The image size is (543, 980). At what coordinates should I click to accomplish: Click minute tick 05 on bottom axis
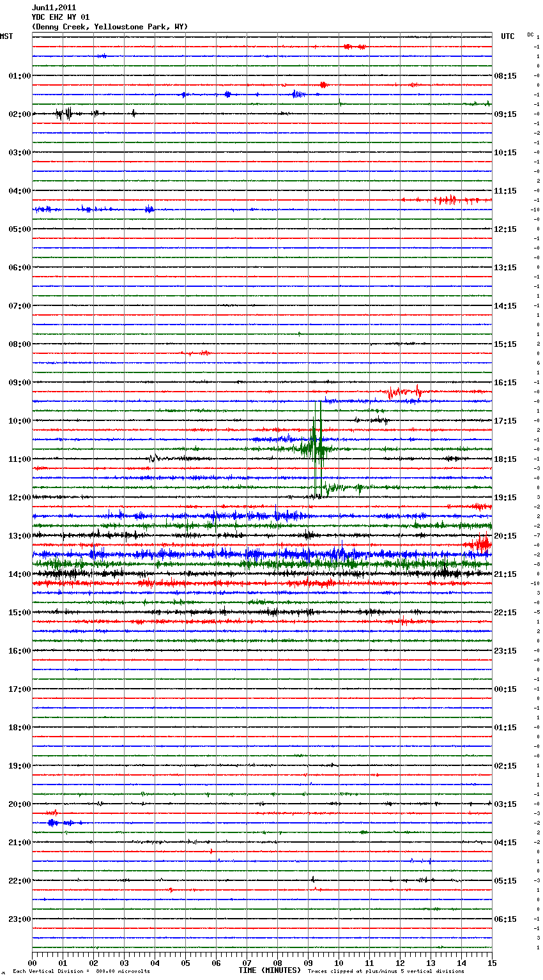click(x=186, y=962)
